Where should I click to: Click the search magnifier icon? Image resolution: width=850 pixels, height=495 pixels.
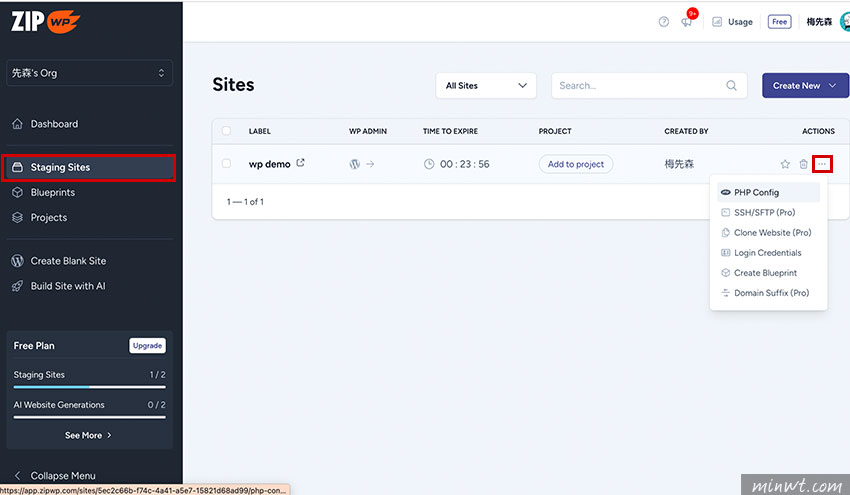(731, 86)
